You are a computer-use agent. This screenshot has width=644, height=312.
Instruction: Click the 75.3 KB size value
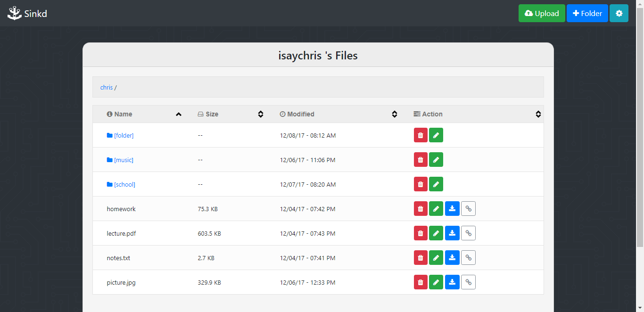pos(208,209)
